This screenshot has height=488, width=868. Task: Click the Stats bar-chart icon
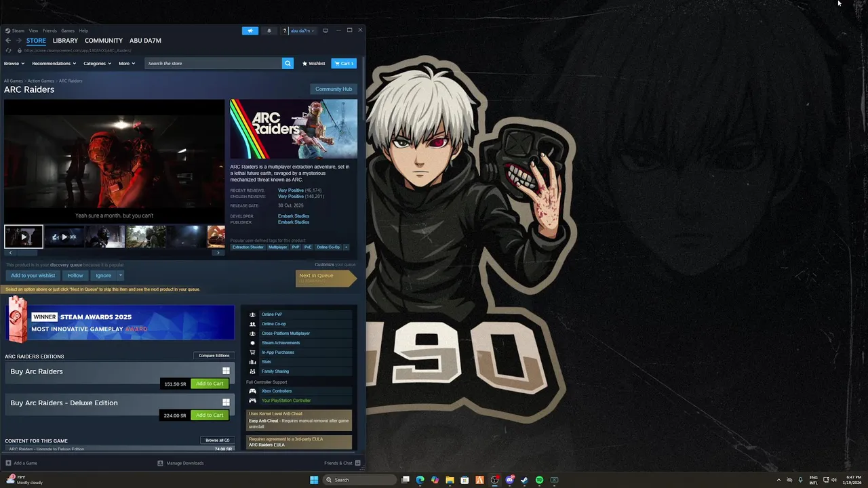(x=252, y=362)
